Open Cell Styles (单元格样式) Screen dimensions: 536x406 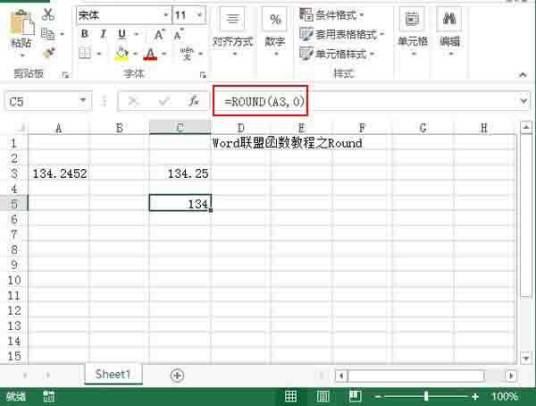tap(337, 54)
